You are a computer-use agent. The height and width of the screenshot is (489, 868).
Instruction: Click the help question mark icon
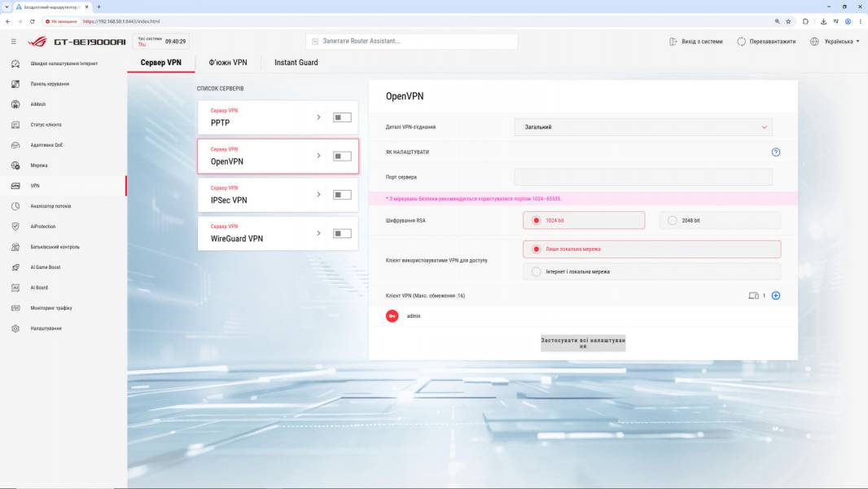(x=775, y=152)
